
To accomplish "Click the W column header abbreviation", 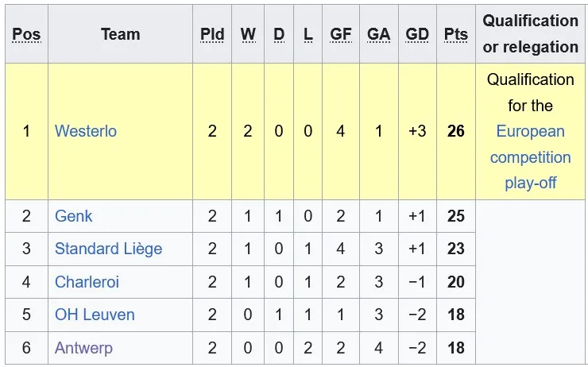I will [x=248, y=34].
